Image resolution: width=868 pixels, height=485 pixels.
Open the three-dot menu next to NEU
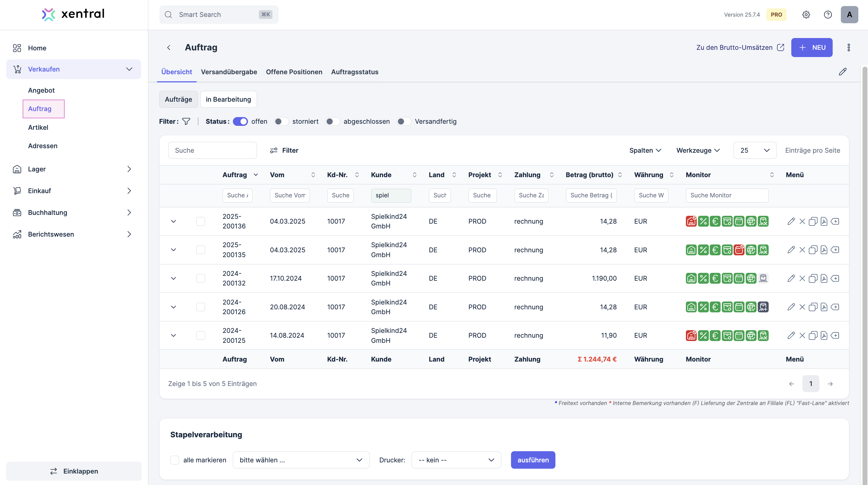(848, 47)
